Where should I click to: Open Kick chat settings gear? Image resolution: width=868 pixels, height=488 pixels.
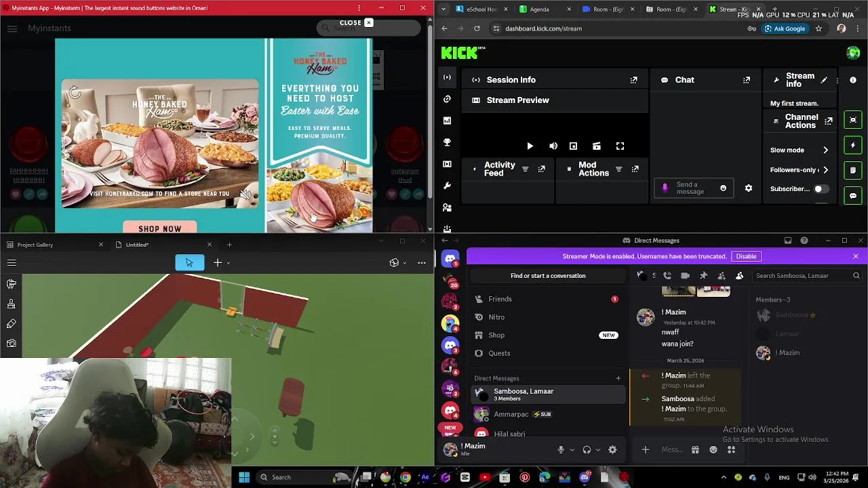coord(749,188)
